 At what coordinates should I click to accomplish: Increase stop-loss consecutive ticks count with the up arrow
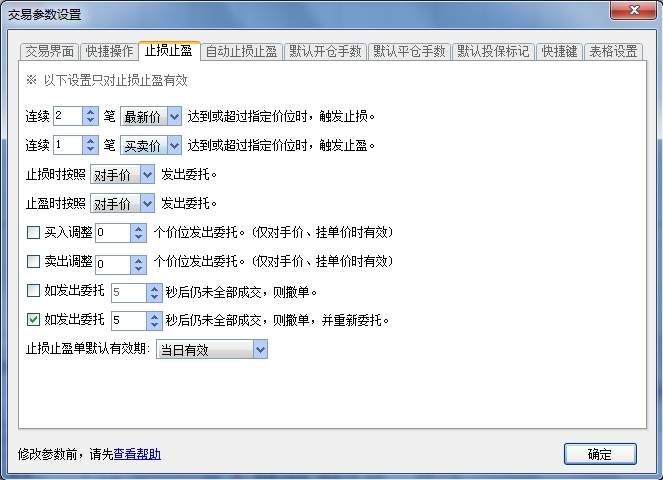[x=90, y=112]
